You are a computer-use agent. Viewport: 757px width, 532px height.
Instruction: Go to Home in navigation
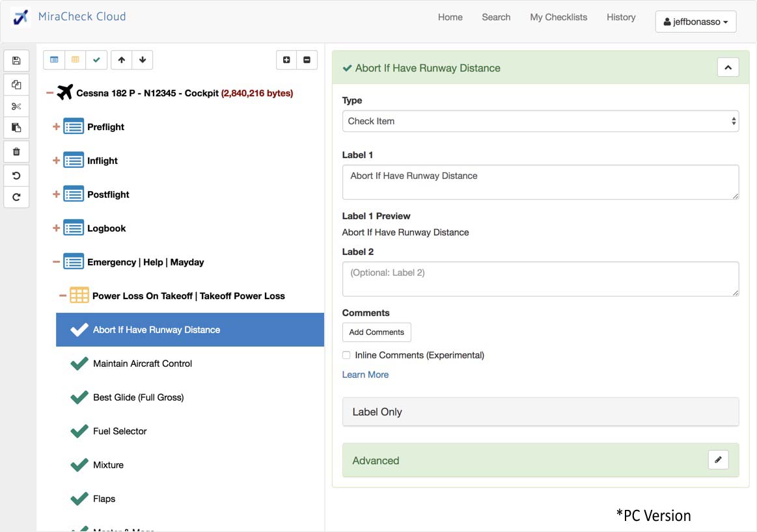pyautogui.click(x=450, y=18)
